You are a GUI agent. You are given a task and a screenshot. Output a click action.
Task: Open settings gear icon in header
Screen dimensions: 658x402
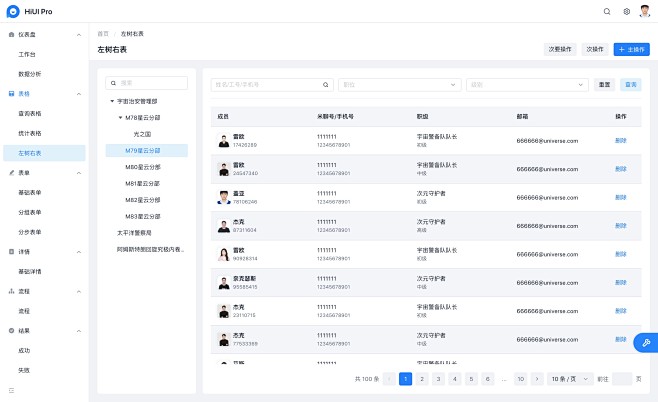627,11
